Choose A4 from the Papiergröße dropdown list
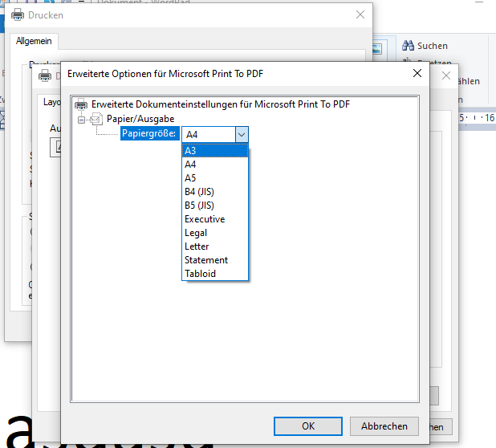Viewport: 496px width, 448px height. [215, 165]
